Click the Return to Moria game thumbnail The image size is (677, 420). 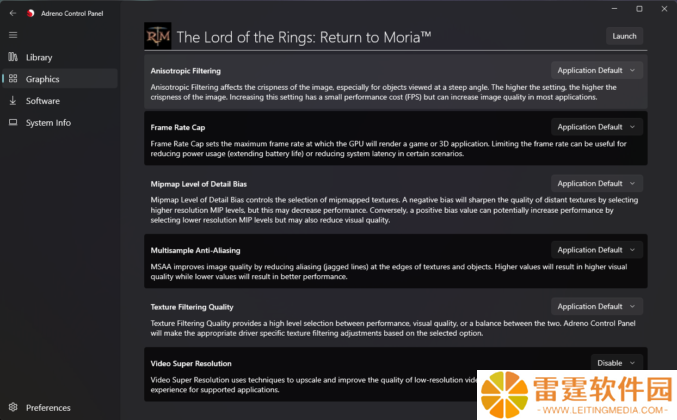[x=158, y=36]
